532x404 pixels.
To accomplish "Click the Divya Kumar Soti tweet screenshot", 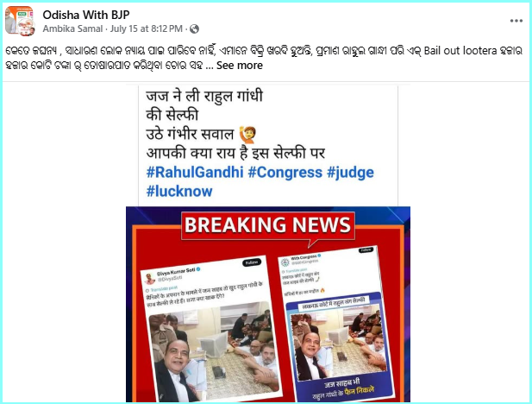I will pos(210,328).
